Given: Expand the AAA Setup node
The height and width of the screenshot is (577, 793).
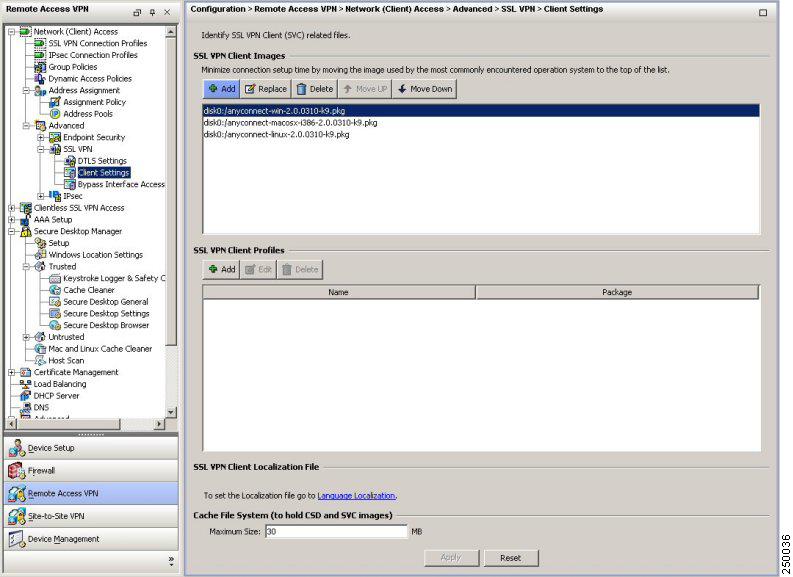Looking at the screenshot, I should pos(12,219).
